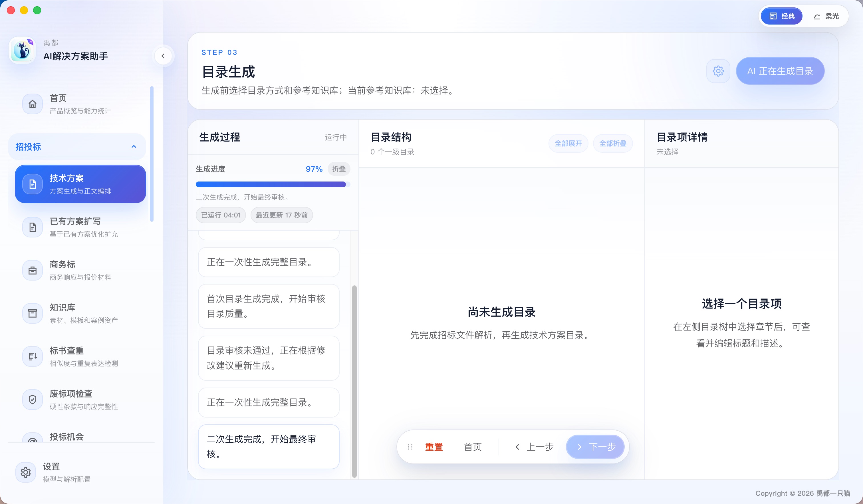The height and width of the screenshot is (504, 863).
Task: Click the gear icon beside 设置
Action: [26, 473]
